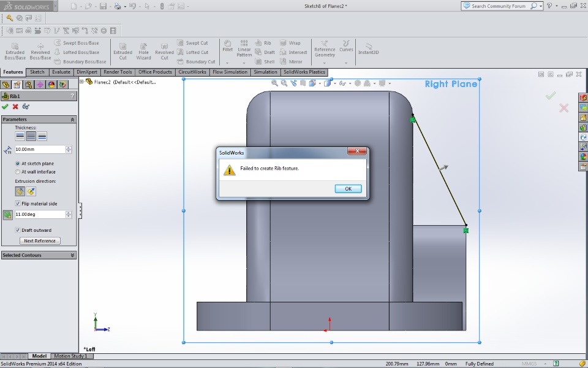Set extrusion direction normal to sketch
This screenshot has height=368, width=588.
(x=31, y=191)
